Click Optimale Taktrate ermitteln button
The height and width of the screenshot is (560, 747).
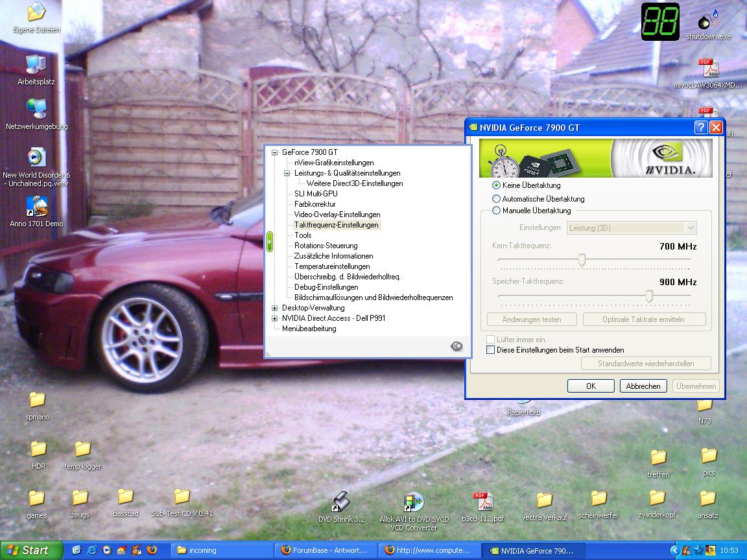644,320
